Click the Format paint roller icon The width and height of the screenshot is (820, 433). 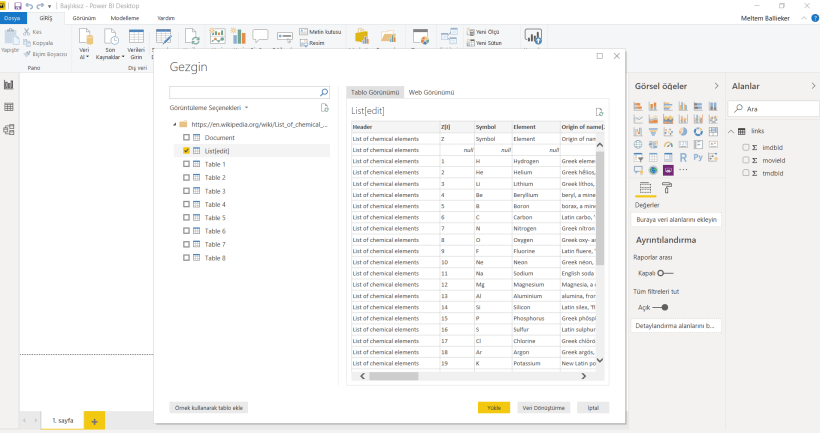(x=667, y=187)
